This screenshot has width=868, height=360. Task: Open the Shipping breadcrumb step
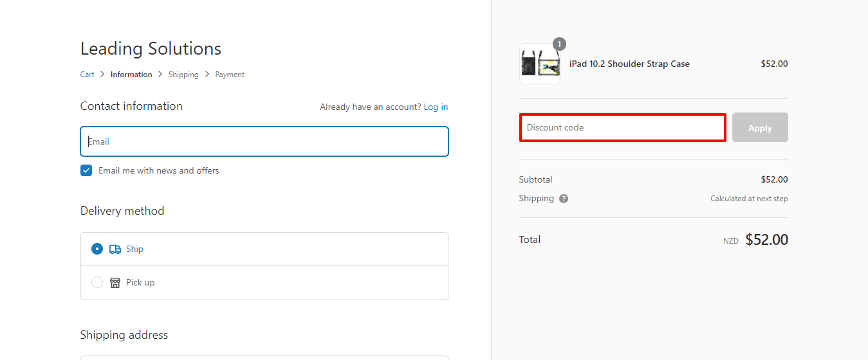pos(183,75)
